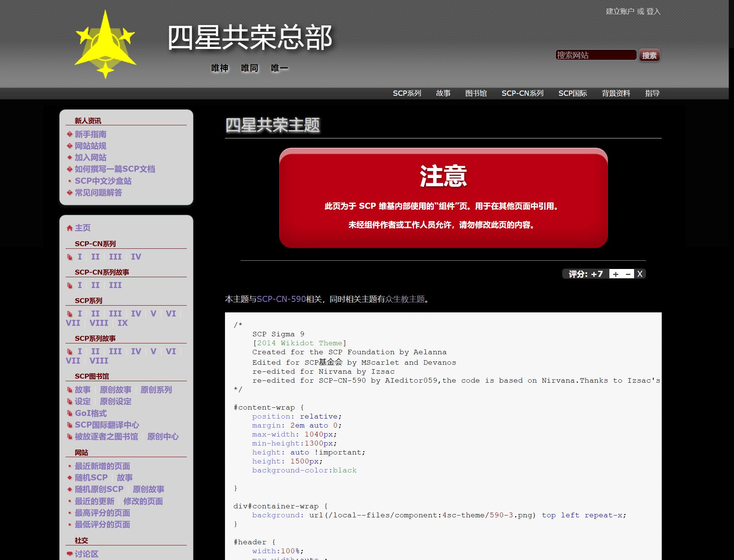Screen dimensions: 734x560
Task: Click the minus rating vote button
Action: point(628,274)
